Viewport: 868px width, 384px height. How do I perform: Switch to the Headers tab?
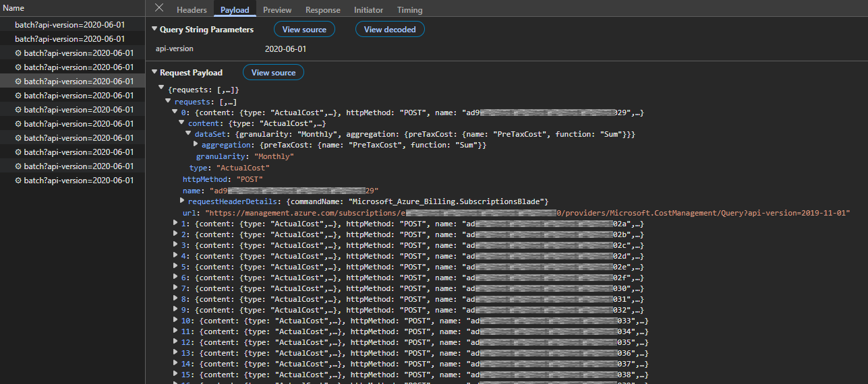(x=192, y=10)
